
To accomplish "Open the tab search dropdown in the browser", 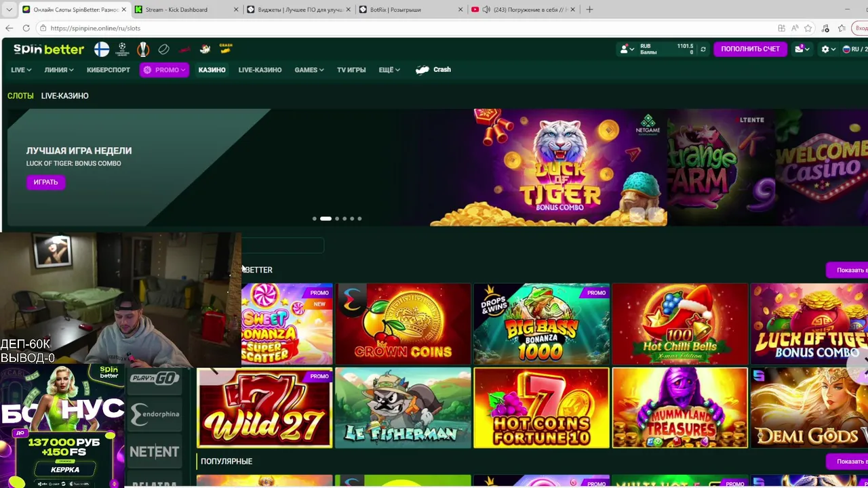I will 9,9.
